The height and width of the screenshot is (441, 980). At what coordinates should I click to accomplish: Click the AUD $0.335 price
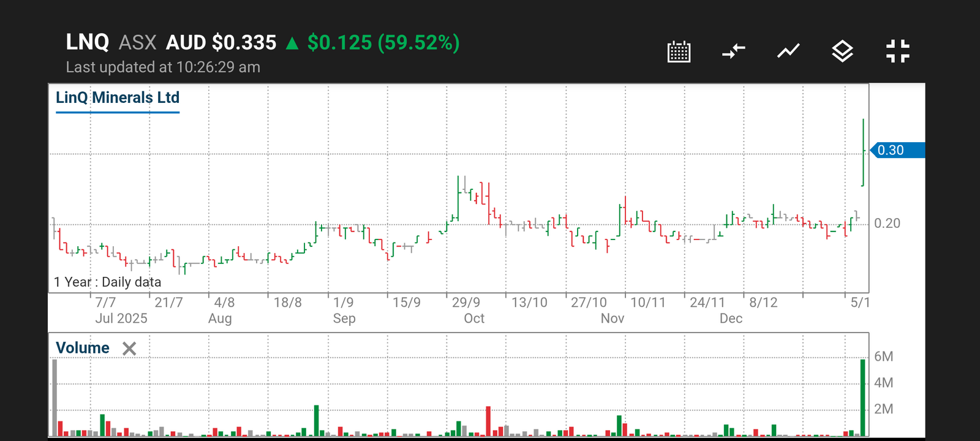click(x=221, y=42)
